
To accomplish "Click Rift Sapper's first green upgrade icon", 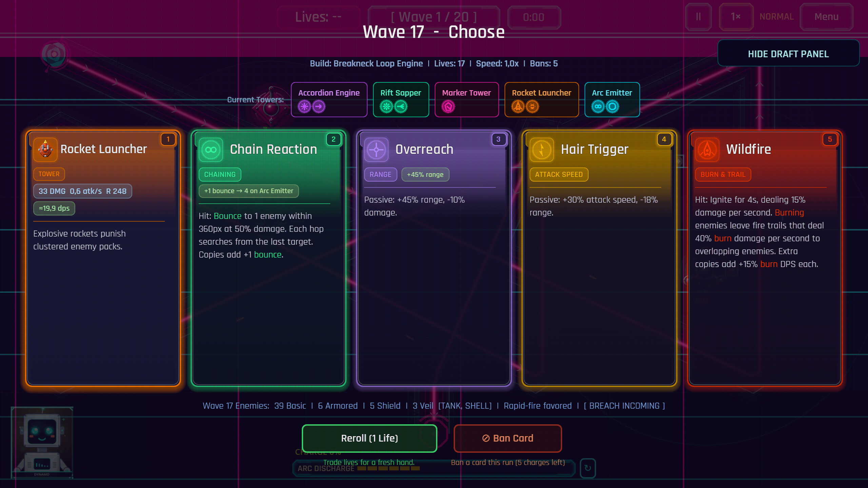I will pyautogui.click(x=386, y=107).
